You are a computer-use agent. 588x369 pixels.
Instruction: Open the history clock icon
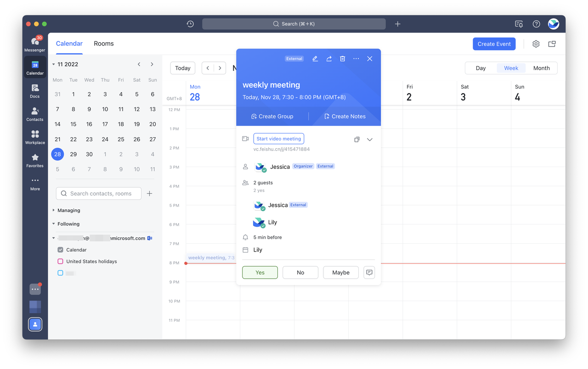190,24
